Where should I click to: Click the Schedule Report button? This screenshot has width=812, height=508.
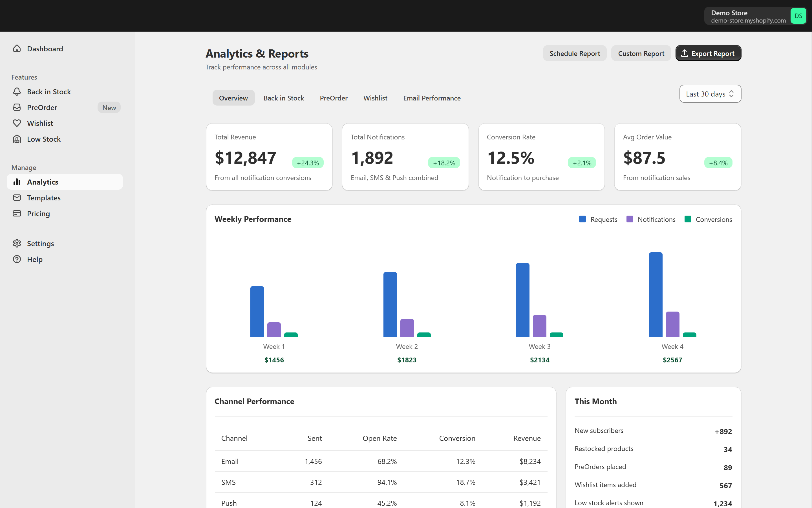pyautogui.click(x=574, y=53)
